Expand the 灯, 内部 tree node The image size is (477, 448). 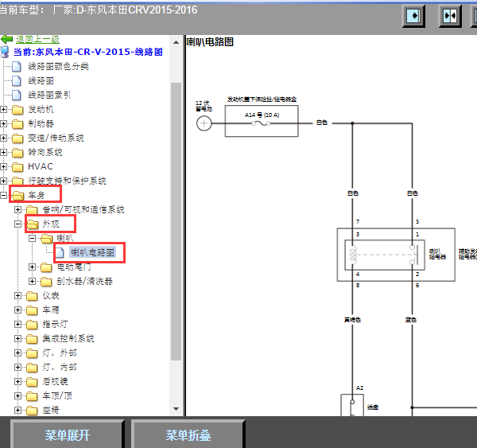coord(17,368)
